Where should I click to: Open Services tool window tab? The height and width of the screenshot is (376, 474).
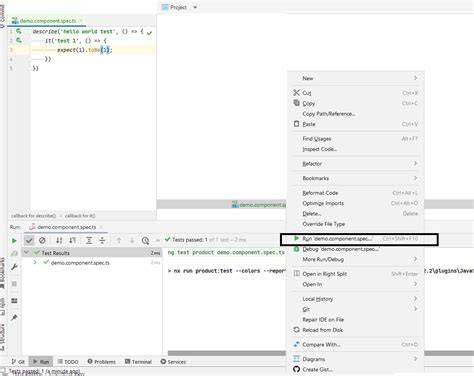[173, 362]
